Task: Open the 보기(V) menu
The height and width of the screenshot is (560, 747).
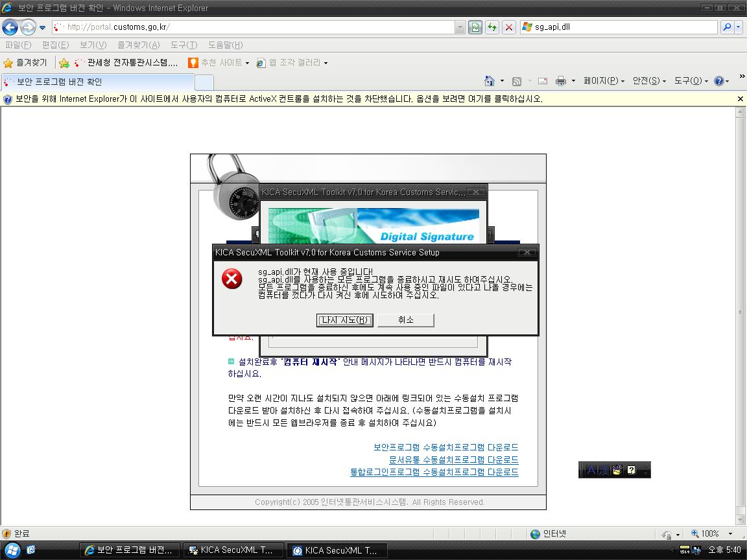Action: pyautogui.click(x=93, y=45)
